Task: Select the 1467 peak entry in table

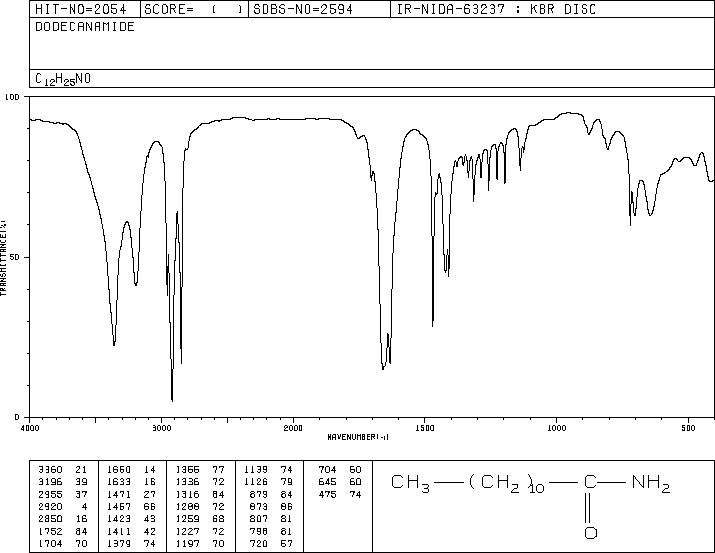Action: [131, 506]
